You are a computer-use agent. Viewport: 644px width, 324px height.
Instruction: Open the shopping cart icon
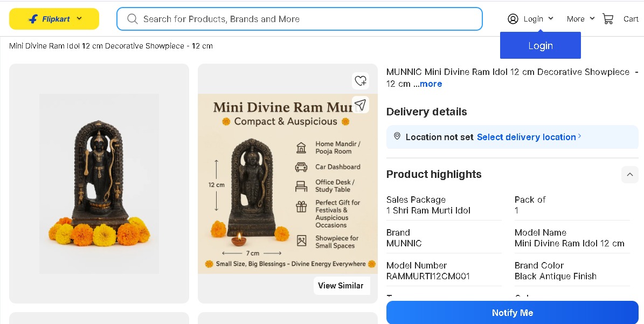coord(608,19)
